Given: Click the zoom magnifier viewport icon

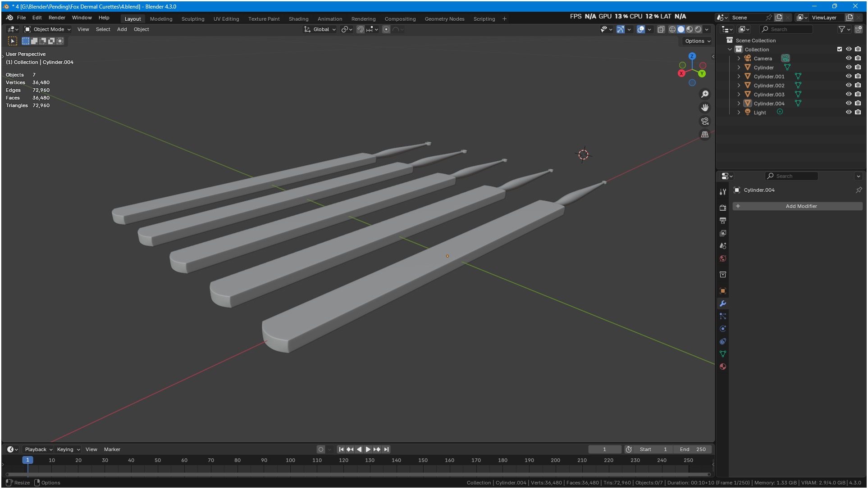Looking at the screenshot, I should click(705, 94).
